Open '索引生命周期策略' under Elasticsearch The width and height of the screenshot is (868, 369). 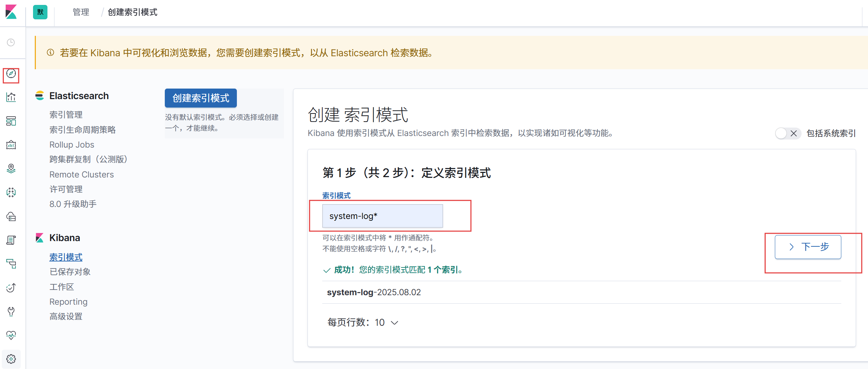pyautogui.click(x=83, y=130)
